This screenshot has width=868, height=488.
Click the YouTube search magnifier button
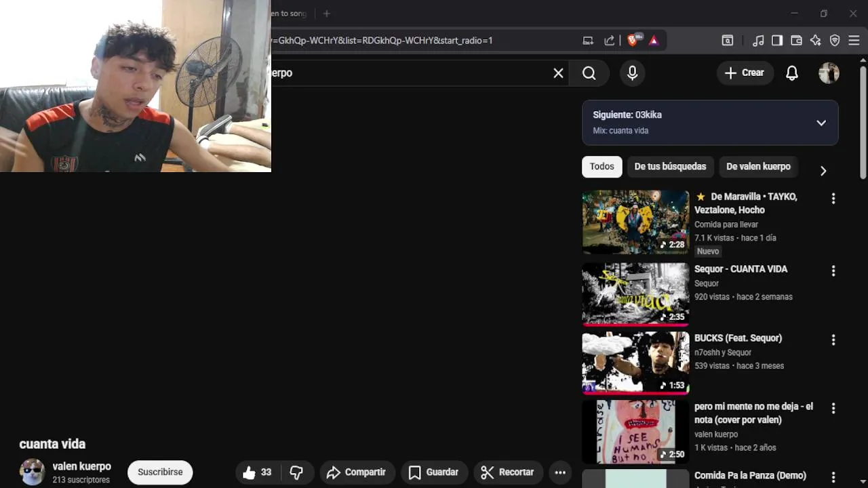[x=589, y=73]
